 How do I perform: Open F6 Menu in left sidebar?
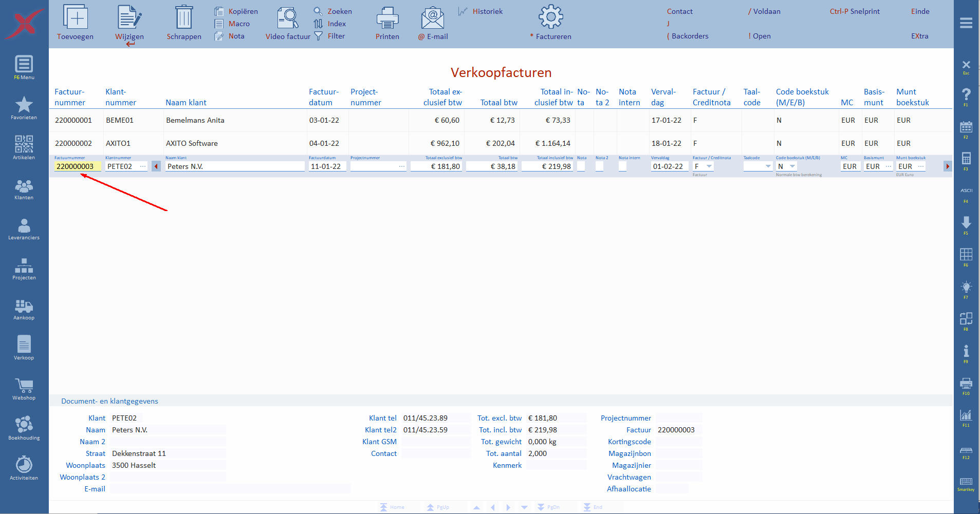(x=24, y=67)
